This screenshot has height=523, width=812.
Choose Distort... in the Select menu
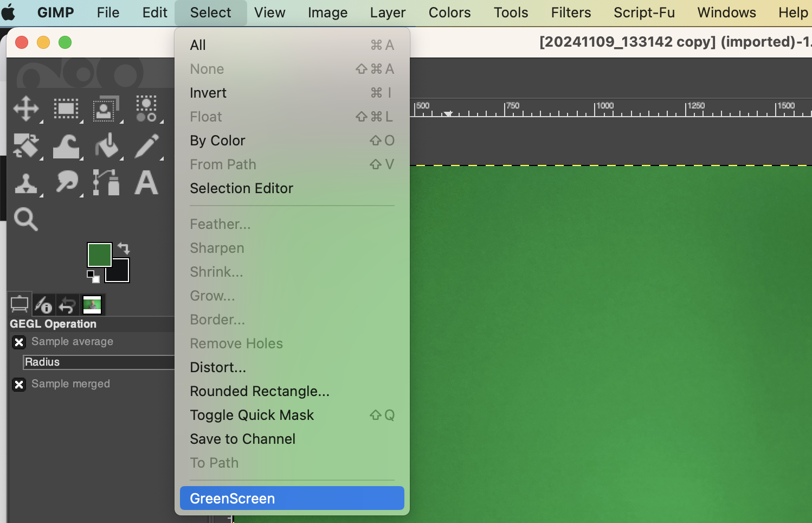[292, 367]
